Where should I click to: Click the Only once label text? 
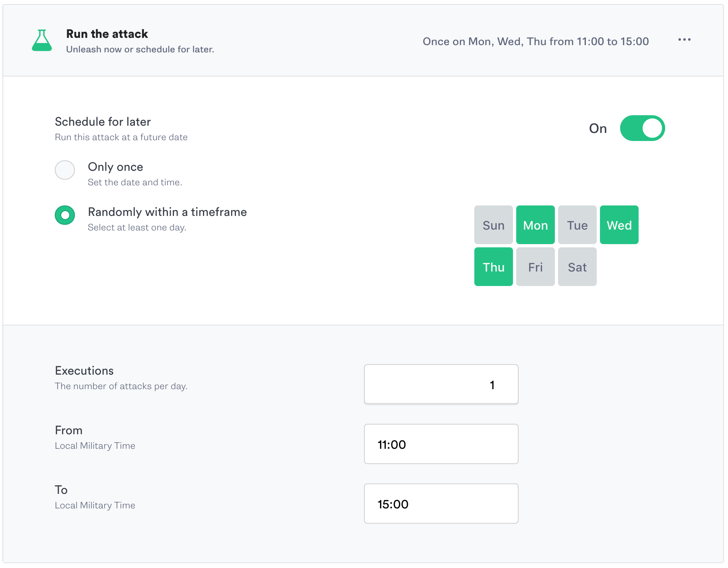pyautogui.click(x=116, y=167)
